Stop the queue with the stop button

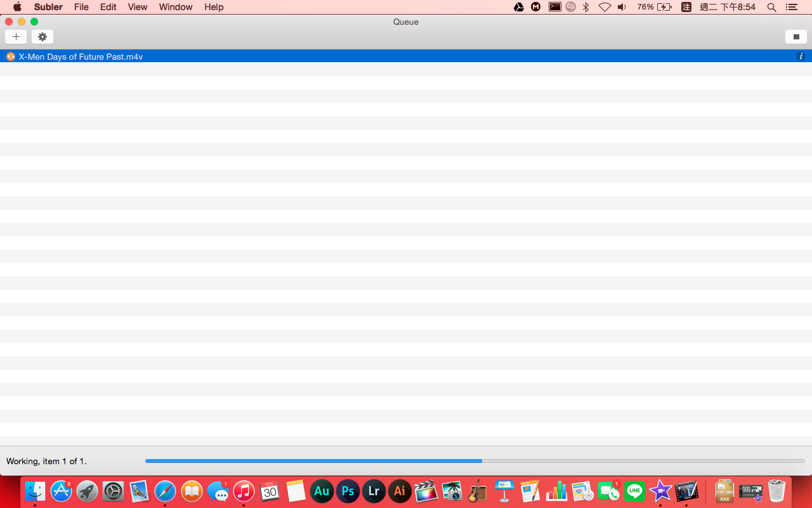[796, 37]
